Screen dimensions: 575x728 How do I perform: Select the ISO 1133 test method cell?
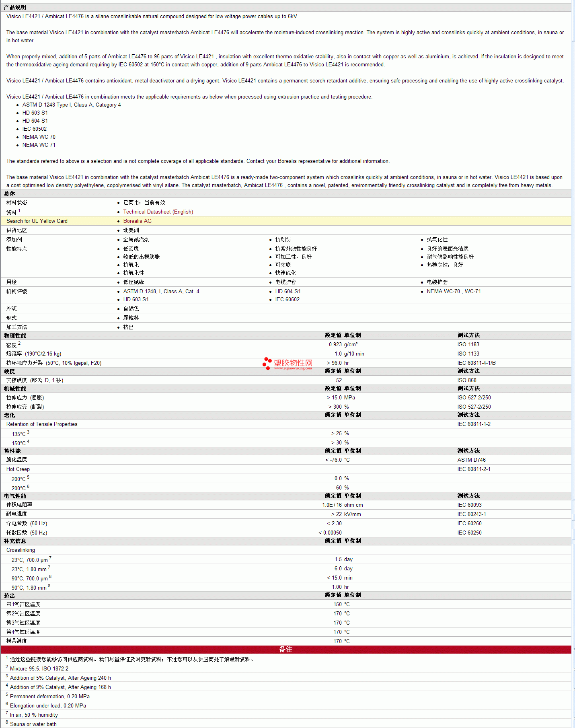[468, 354]
